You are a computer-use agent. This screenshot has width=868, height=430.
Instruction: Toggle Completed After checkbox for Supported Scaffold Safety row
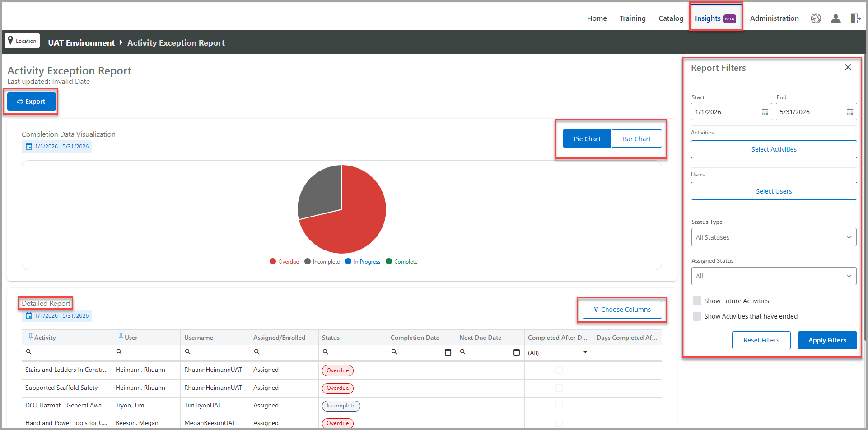559,388
